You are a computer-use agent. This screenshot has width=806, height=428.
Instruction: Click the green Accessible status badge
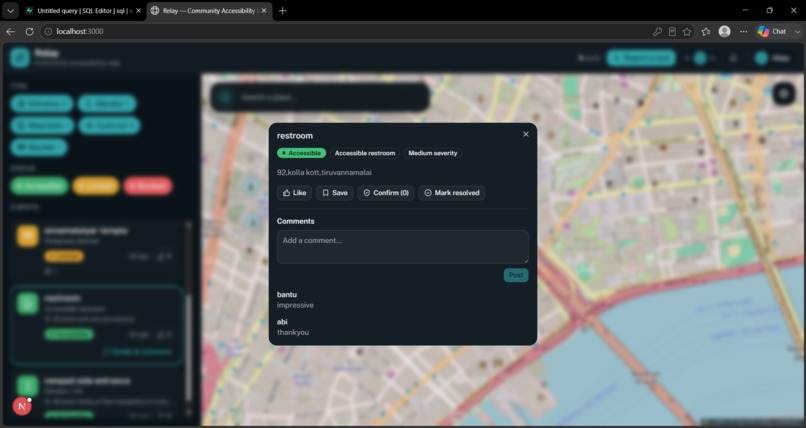(302, 153)
